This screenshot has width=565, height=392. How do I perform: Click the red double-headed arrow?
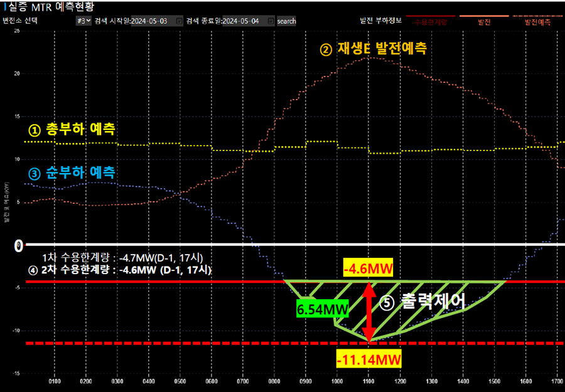coord(369,312)
